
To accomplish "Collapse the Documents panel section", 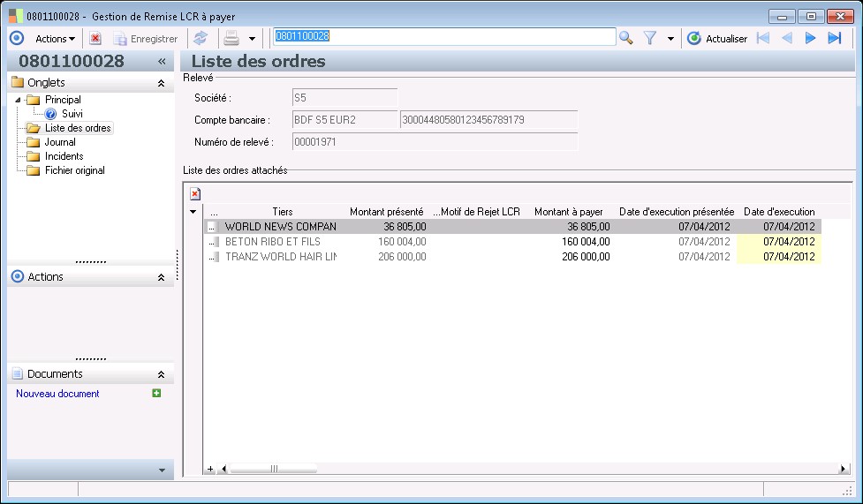I will pos(161,374).
